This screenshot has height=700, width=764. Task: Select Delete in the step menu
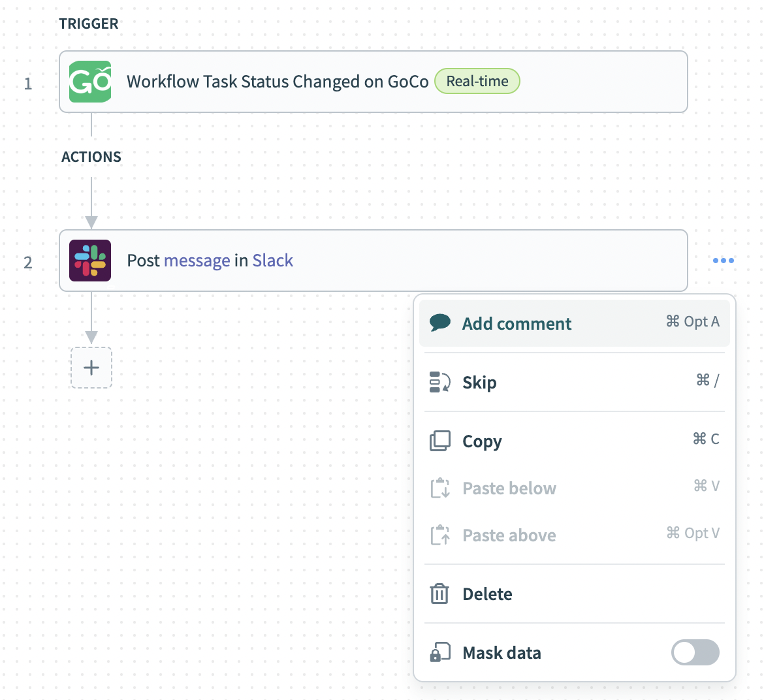pos(487,594)
